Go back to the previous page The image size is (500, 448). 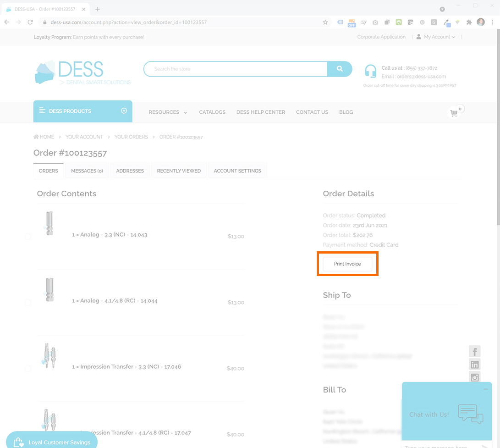(7, 22)
